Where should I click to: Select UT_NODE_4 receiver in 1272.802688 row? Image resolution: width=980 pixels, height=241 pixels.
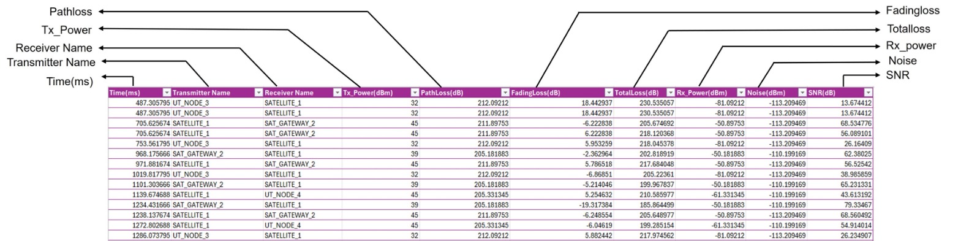click(282, 226)
